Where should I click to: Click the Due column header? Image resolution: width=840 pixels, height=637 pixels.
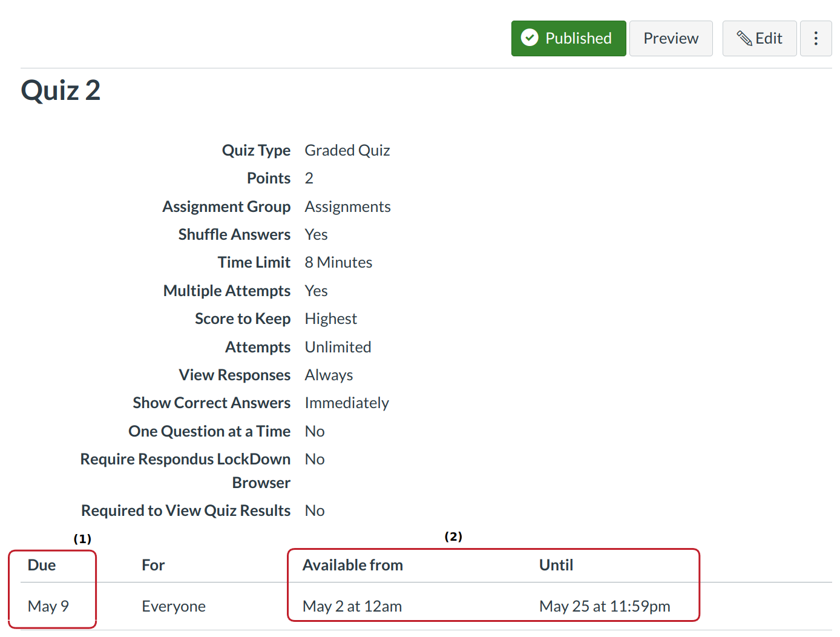coord(42,565)
